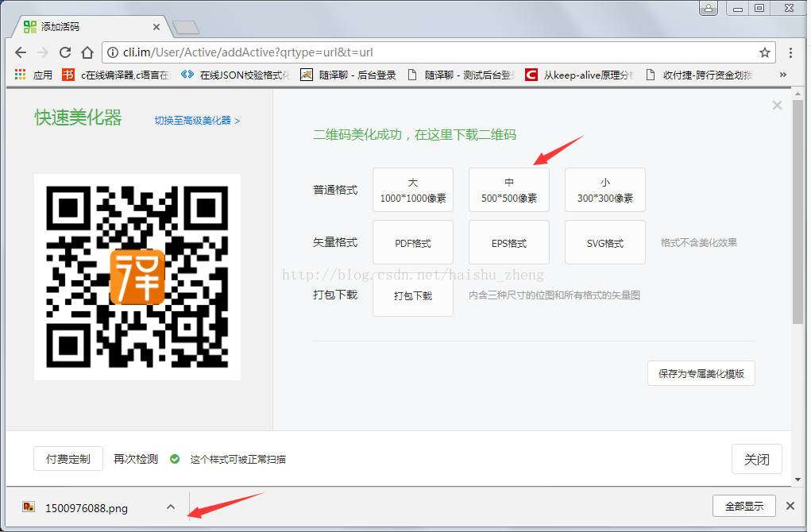
Task: Open 在线JSON校验格式化 bookmark
Action: pyautogui.click(x=235, y=75)
